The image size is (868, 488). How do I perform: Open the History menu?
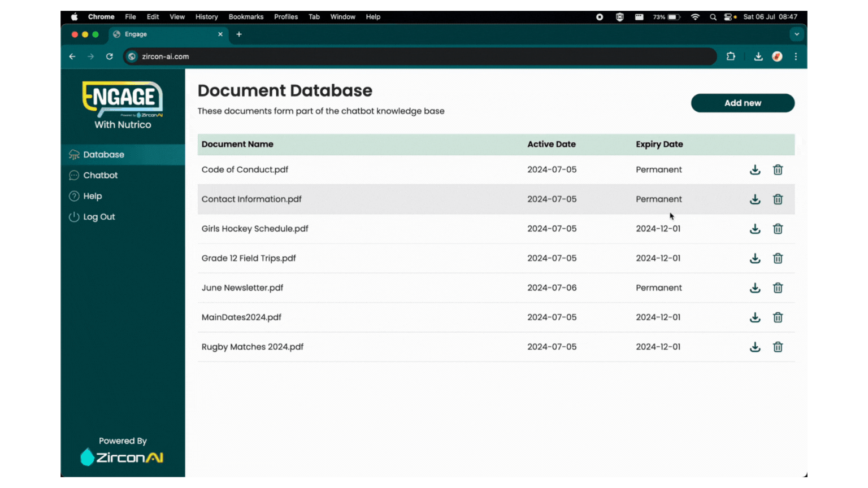coord(206,17)
